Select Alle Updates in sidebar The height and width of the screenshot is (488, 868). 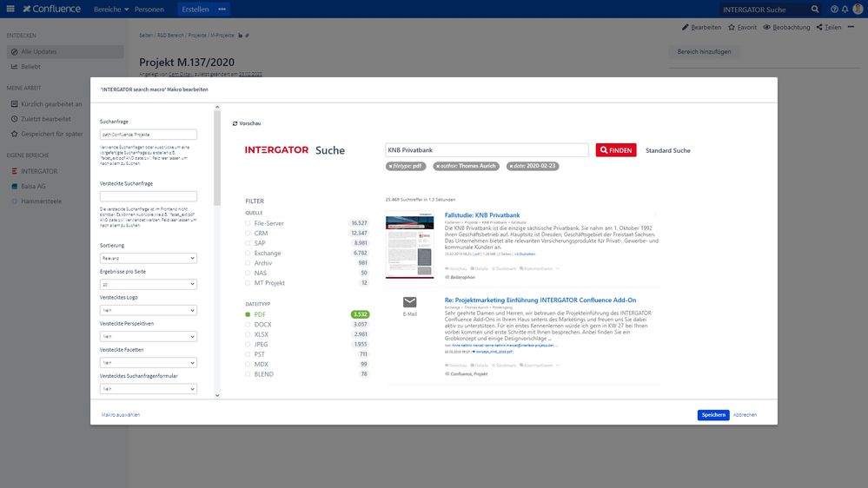tap(65, 51)
